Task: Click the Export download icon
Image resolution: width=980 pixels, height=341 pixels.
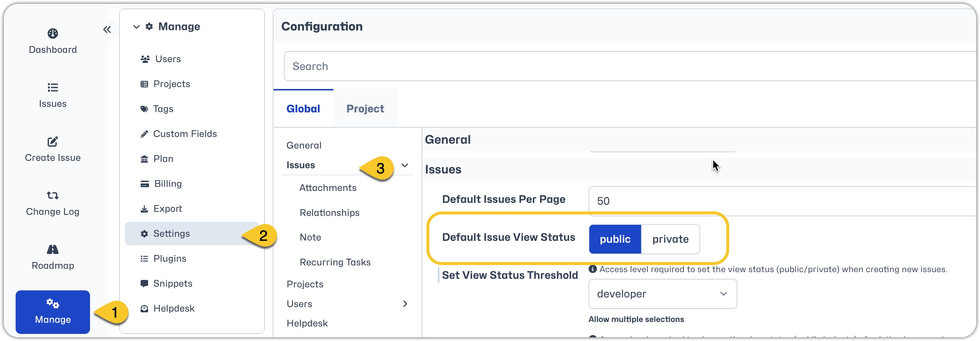Action: tap(144, 208)
